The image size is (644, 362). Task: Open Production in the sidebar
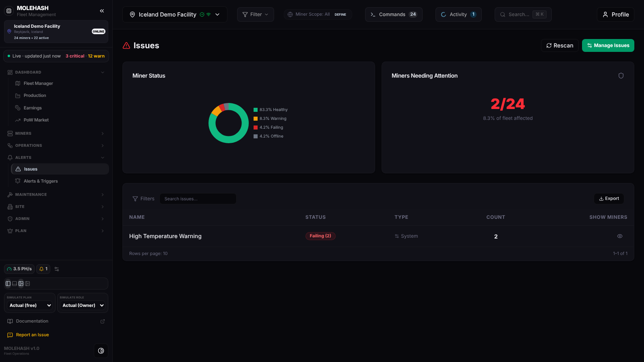[35, 96]
